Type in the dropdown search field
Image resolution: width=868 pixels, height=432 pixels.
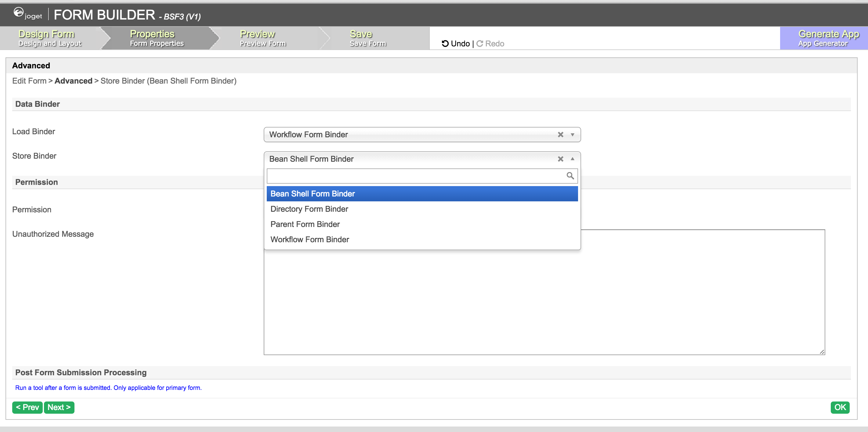pos(414,176)
